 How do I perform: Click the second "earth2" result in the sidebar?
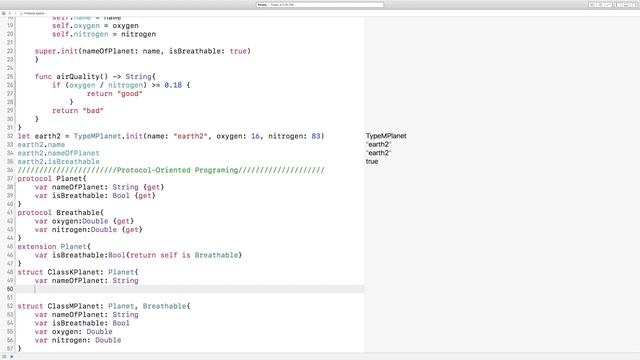point(379,153)
